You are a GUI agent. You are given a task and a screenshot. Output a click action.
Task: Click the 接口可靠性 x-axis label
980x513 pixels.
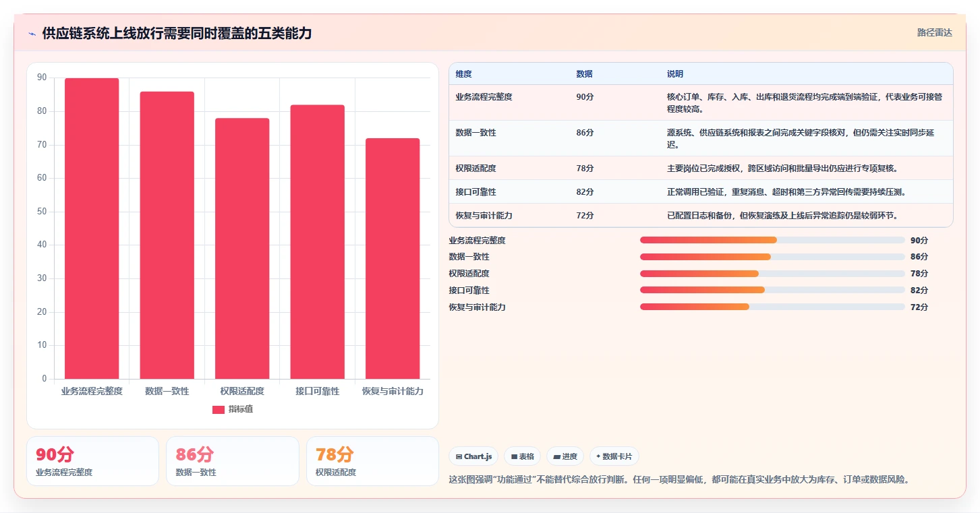tap(317, 391)
